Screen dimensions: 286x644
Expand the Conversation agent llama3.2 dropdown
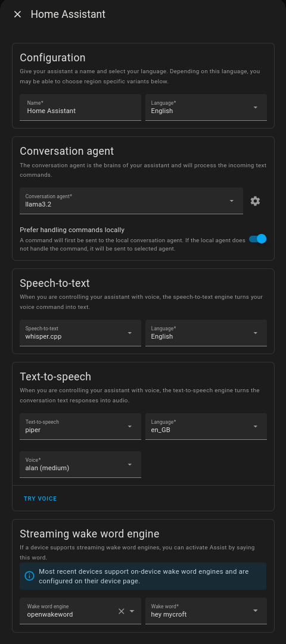(x=131, y=201)
